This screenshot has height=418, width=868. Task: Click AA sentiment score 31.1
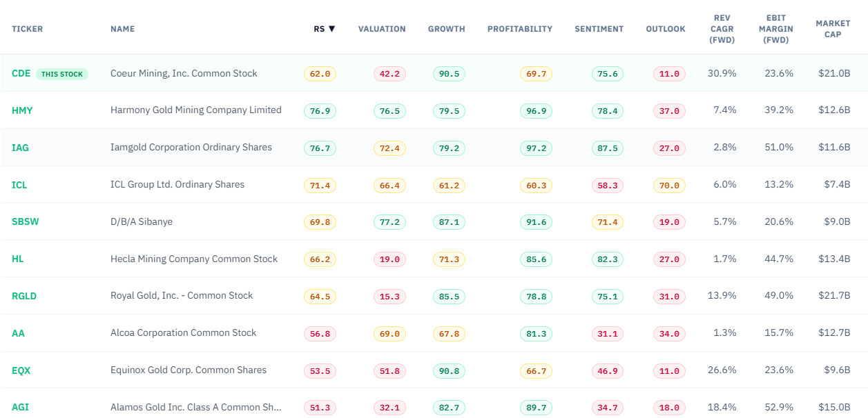pos(608,334)
